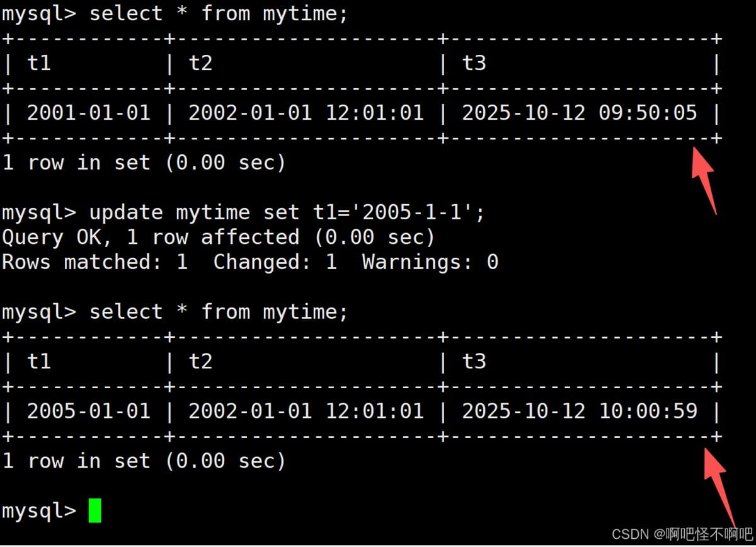This screenshot has height=547, width=756.
Task: Click the t1 header in second table
Action: tap(39, 361)
